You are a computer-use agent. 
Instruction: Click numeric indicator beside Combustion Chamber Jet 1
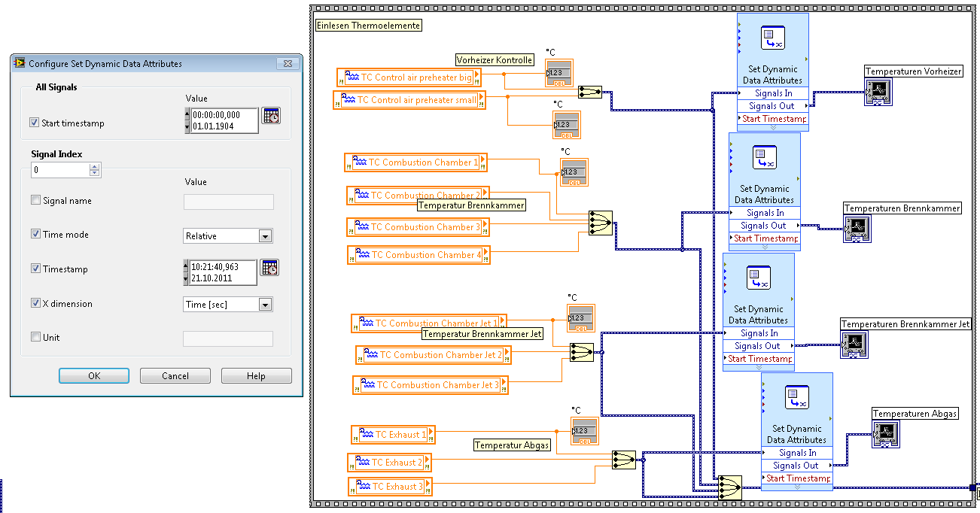[580, 318]
